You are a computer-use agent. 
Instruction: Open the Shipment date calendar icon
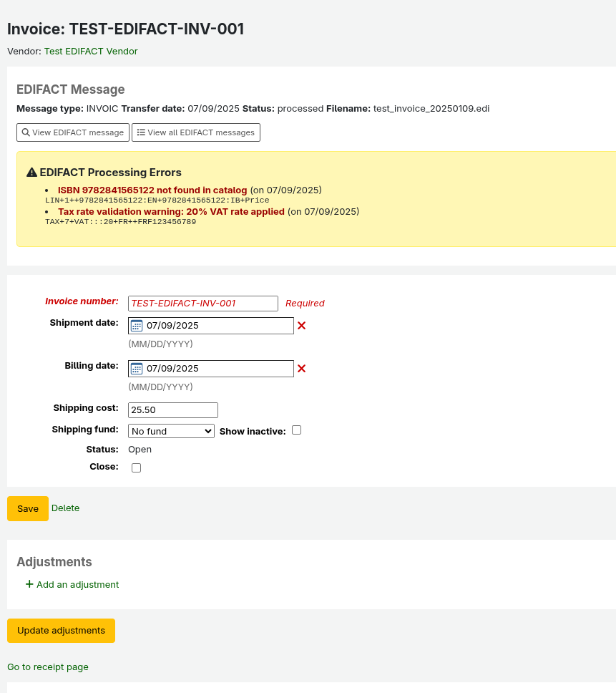coord(137,326)
